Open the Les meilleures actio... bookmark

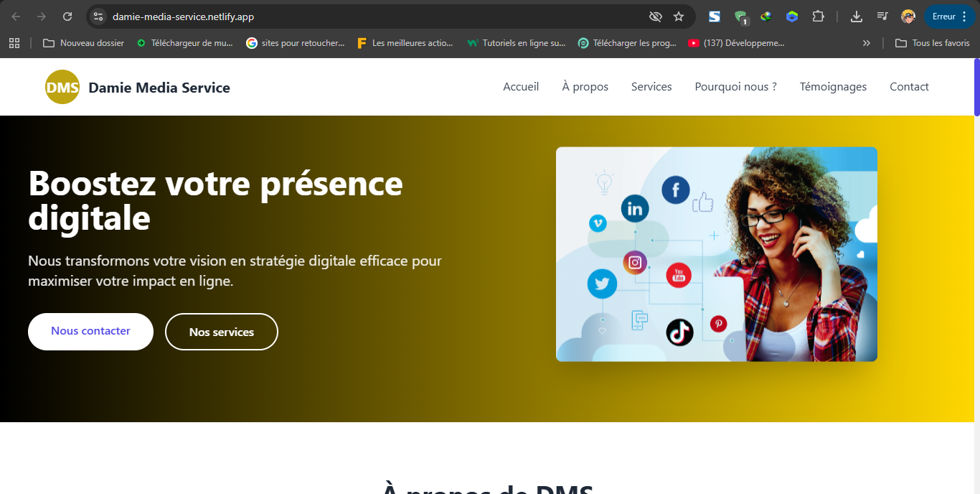[405, 43]
